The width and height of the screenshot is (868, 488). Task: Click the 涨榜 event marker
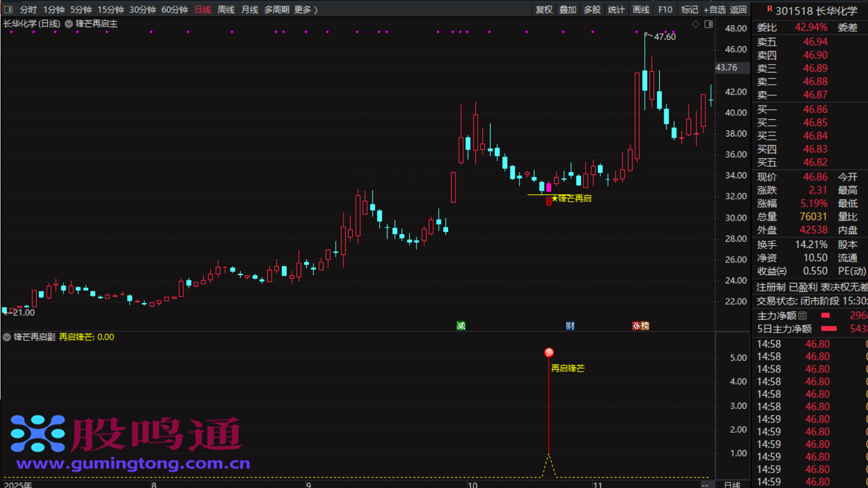point(640,326)
